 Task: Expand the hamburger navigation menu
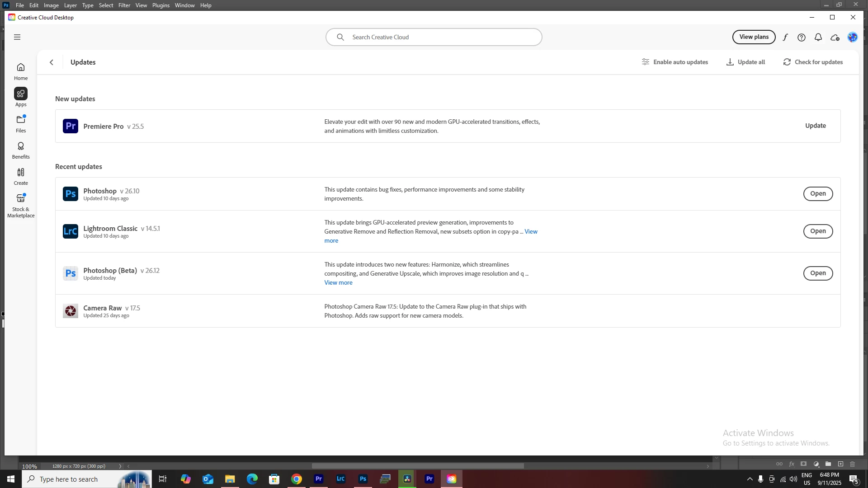click(x=17, y=38)
